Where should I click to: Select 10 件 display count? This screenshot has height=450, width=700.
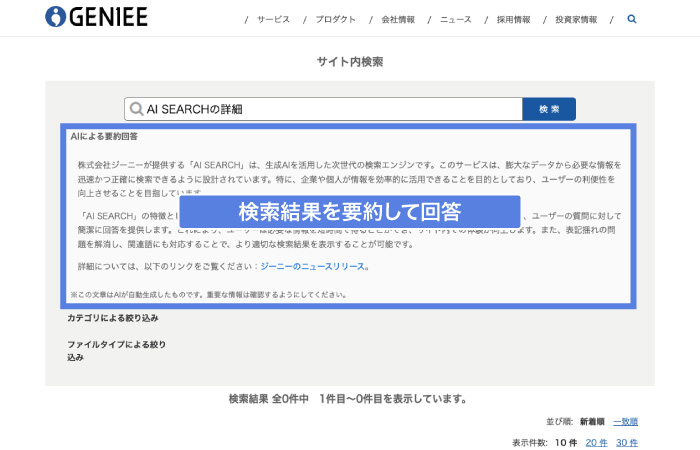(566, 442)
